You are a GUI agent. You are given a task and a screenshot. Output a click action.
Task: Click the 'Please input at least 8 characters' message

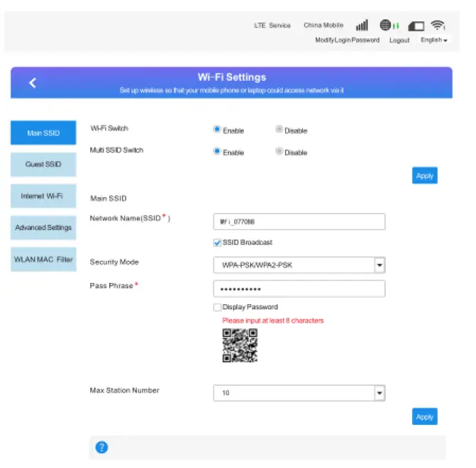(x=273, y=321)
